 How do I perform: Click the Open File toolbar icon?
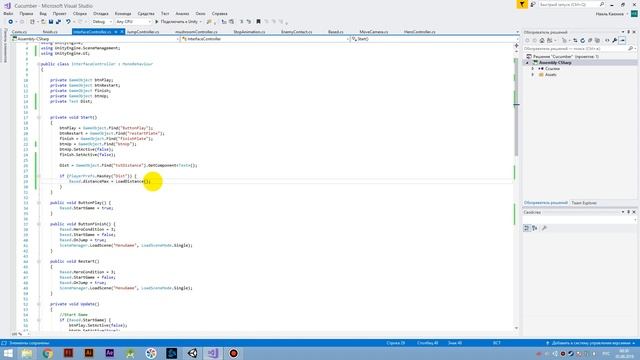pos(43,22)
